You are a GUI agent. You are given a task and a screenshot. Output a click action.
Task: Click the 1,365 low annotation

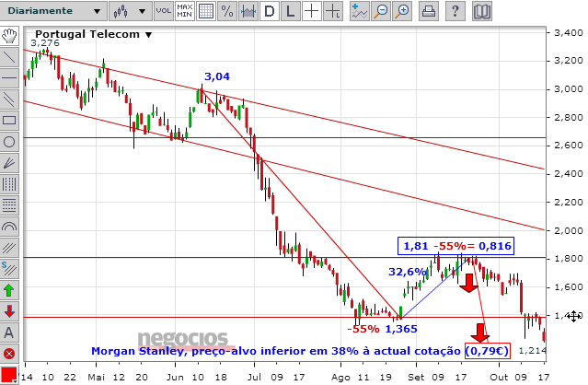pos(401,329)
